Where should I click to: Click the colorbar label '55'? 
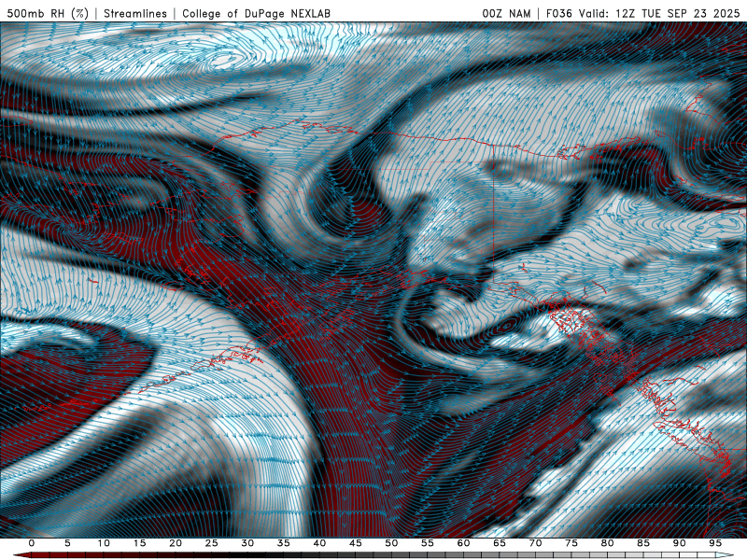pos(428,543)
